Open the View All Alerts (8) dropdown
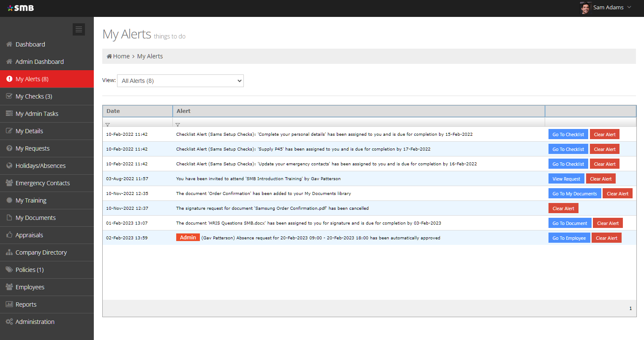The width and height of the screenshot is (644, 340). (180, 81)
